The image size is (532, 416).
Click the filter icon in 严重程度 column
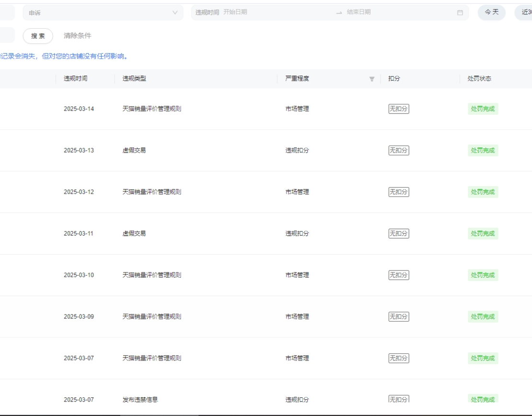371,79
